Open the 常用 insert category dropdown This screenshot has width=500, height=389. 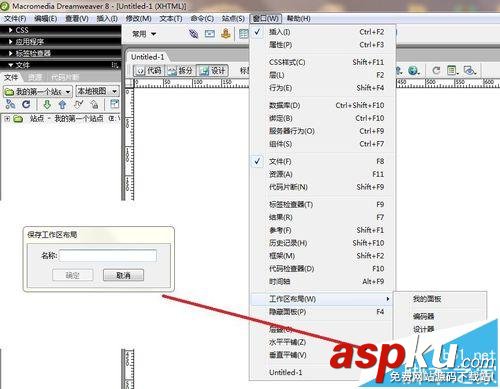144,34
